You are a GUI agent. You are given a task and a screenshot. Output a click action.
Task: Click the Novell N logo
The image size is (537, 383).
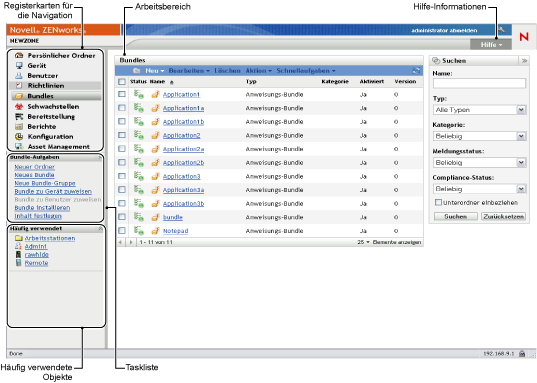point(524,36)
